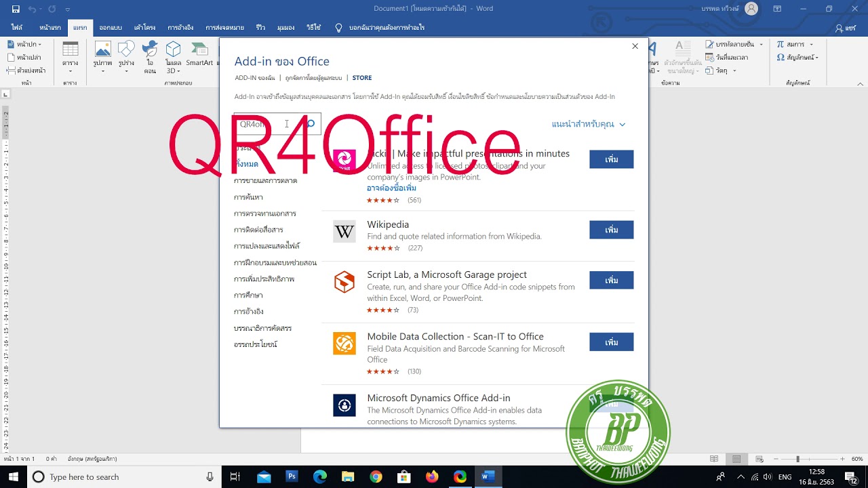Viewport: 868px width, 488px height.
Task: Add the Wikipedia add-in
Action: point(612,230)
